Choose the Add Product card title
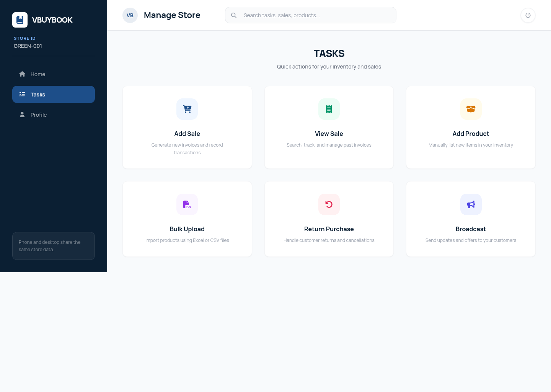 471,134
